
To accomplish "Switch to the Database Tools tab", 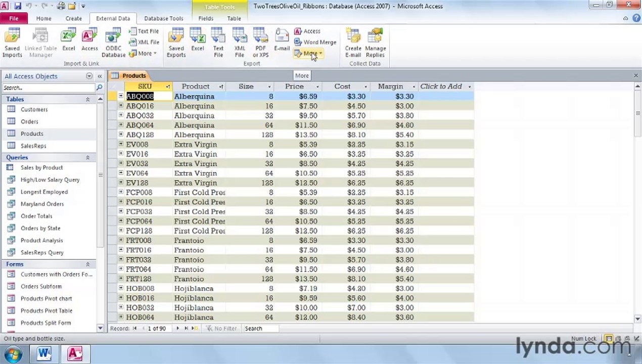I will pyautogui.click(x=163, y=18).
